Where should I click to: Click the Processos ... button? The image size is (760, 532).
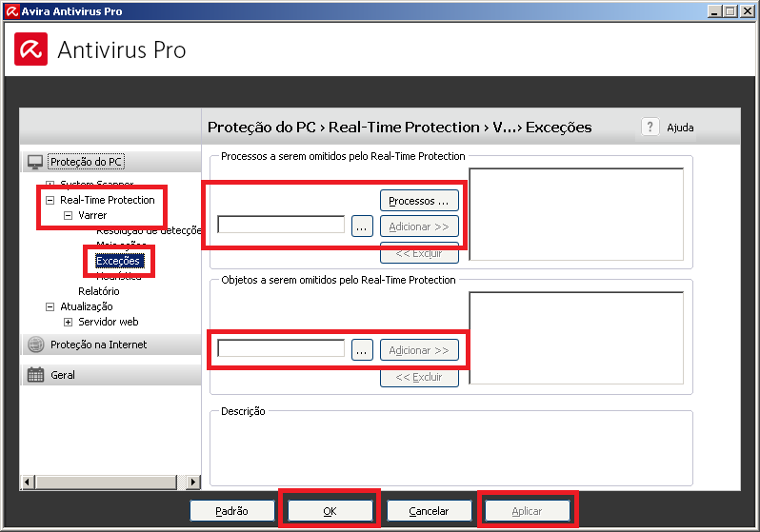[x=419, y=201]
